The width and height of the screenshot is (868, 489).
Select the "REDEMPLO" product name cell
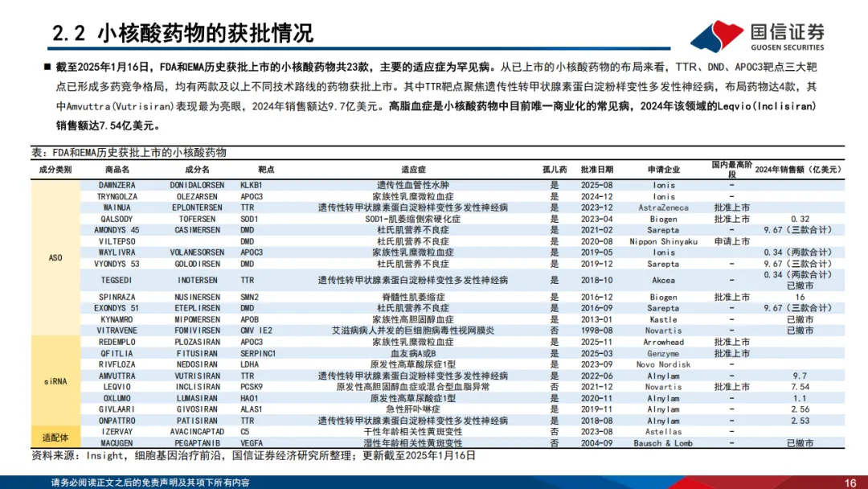tap(117, 343)
